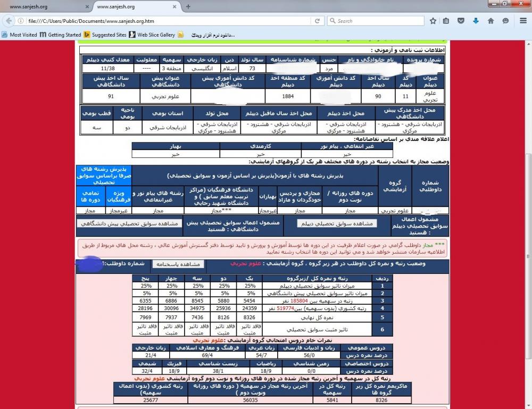The height and width of the screenshot is (409, 532).
Task: Click the مشاهده سوابق تحصیلی دیپلم button
Action: tap(337, 223)
